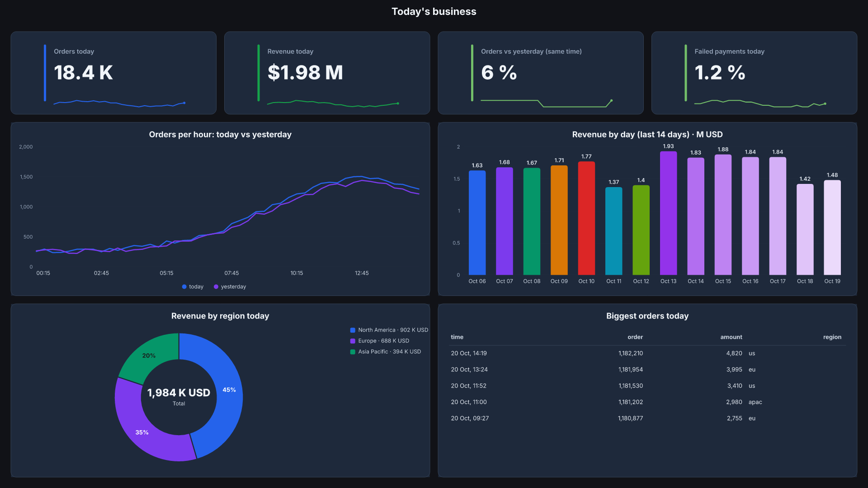This screenshot has height=488, width=868.
Task: Click the 'Today's business' dashboard title
Action: pyautogui.click(x=434, y=12)
